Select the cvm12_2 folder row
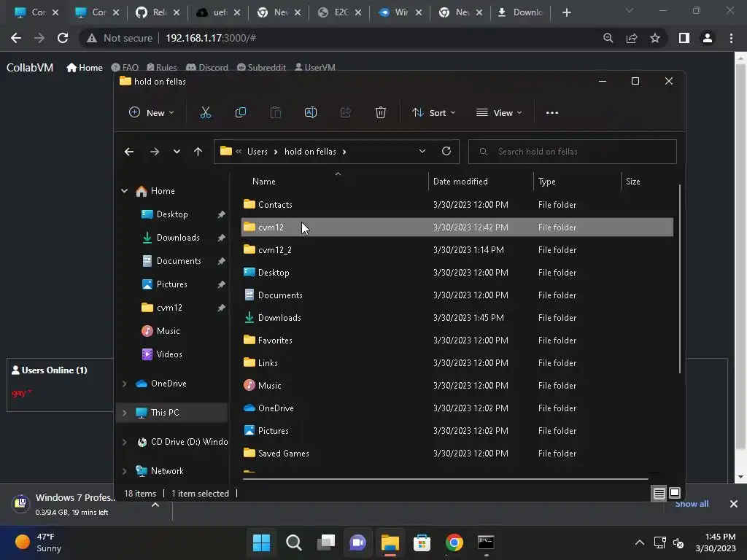The height and width of the screenshot is (560, 747). coord(457,250)
